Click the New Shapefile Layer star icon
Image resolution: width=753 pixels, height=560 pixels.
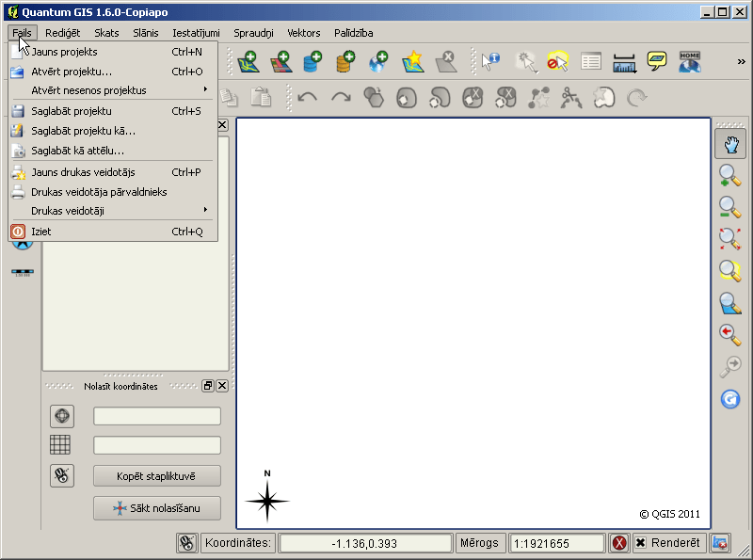(x=412, y=62)
